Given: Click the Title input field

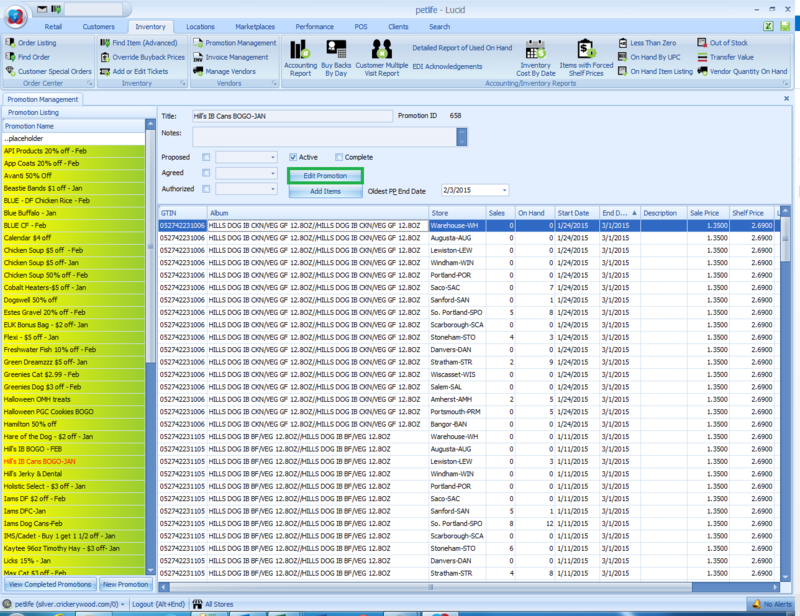Looking at the screenshot, I should pyautogui.click(x=292, y=116).
